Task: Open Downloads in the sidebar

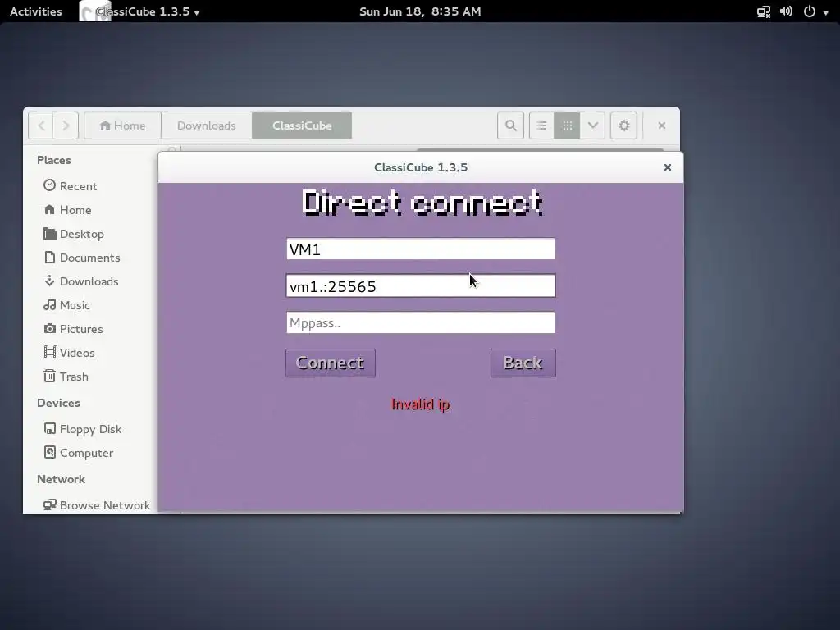Action: point(81,281)
